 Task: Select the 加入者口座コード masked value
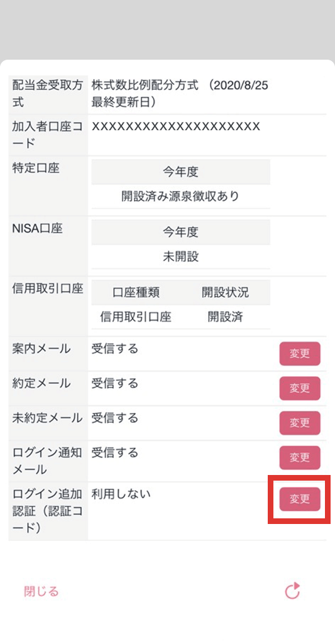tap(176, 126)
